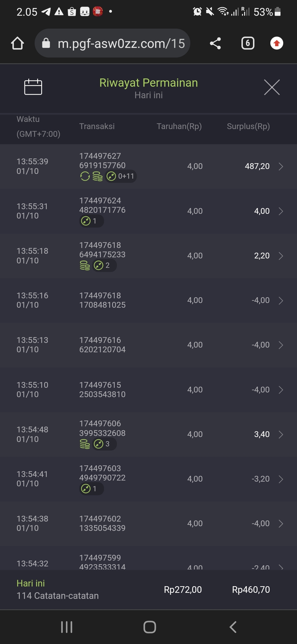
Task: Expand the 13:55:31 transaction row chevron
Action: [281, 211]
